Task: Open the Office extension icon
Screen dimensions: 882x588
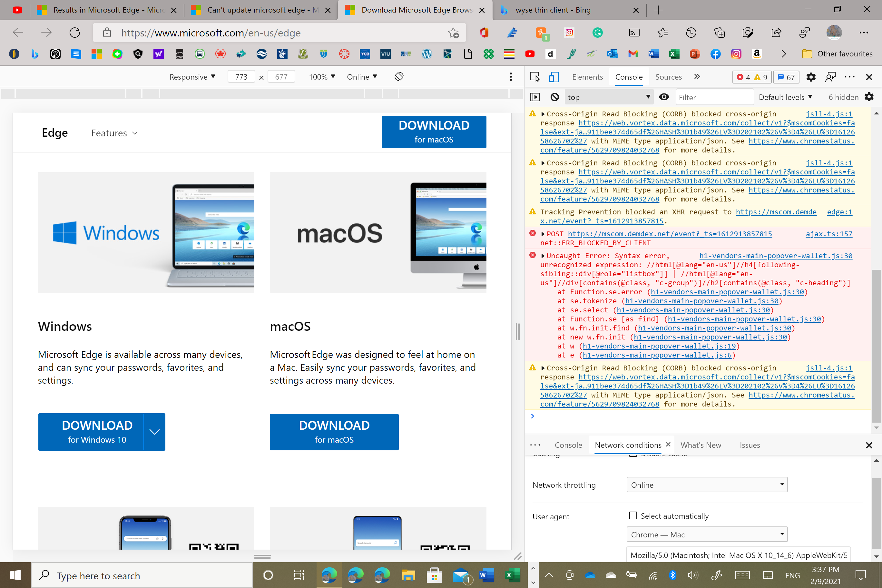Action: (x=484, y=33)
